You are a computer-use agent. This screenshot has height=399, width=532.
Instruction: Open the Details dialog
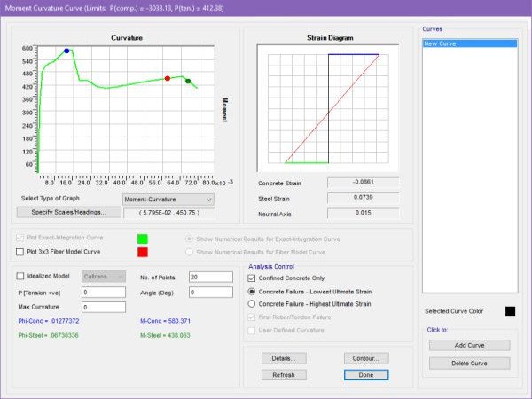[x=284, y=358]
